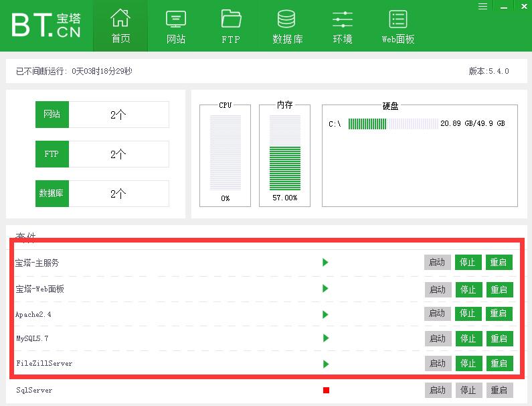Viewport: 532px width, 406px height.
Task: Click the green FTP count tile
Action: coord(52,154)
